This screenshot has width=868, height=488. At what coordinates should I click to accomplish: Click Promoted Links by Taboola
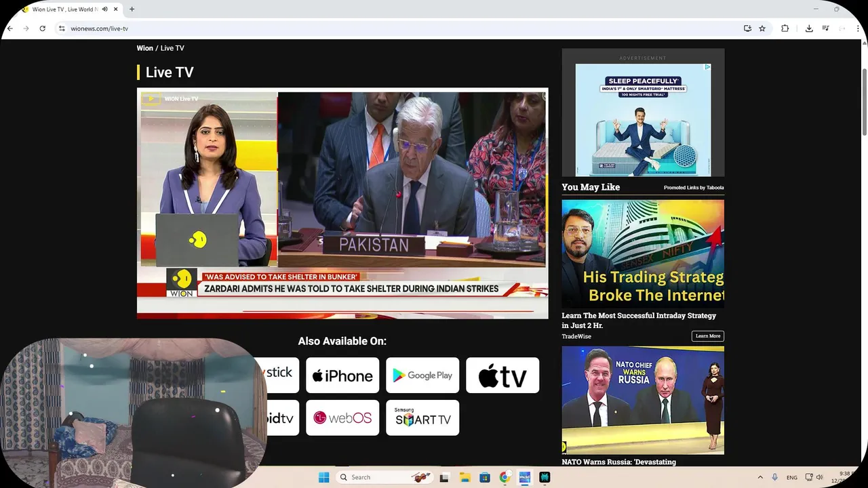coord(694,188)
